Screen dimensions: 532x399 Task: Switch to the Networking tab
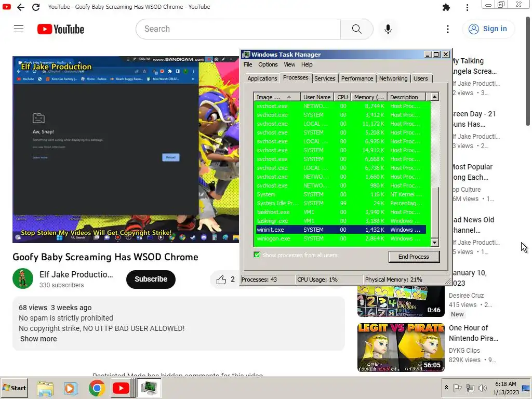coord(393,78)
